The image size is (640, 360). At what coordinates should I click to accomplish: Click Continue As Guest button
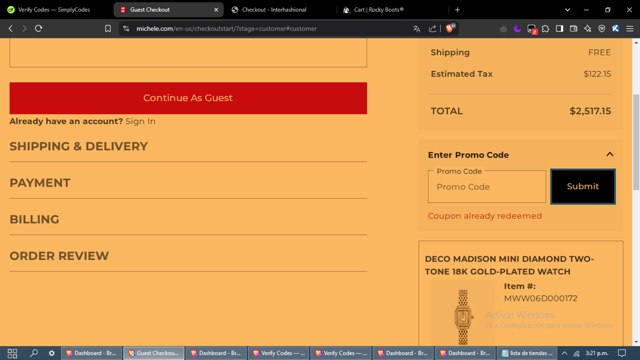(x=188, y=98)
